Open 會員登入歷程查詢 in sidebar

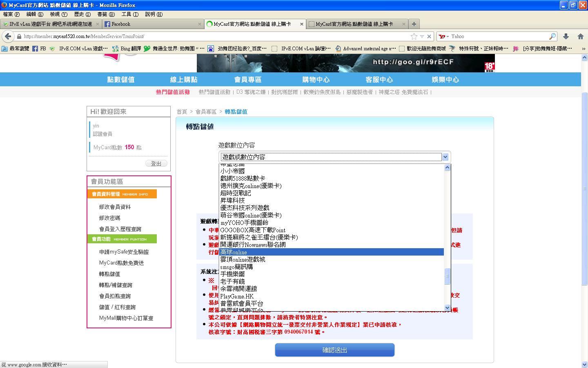click(120, 229)
